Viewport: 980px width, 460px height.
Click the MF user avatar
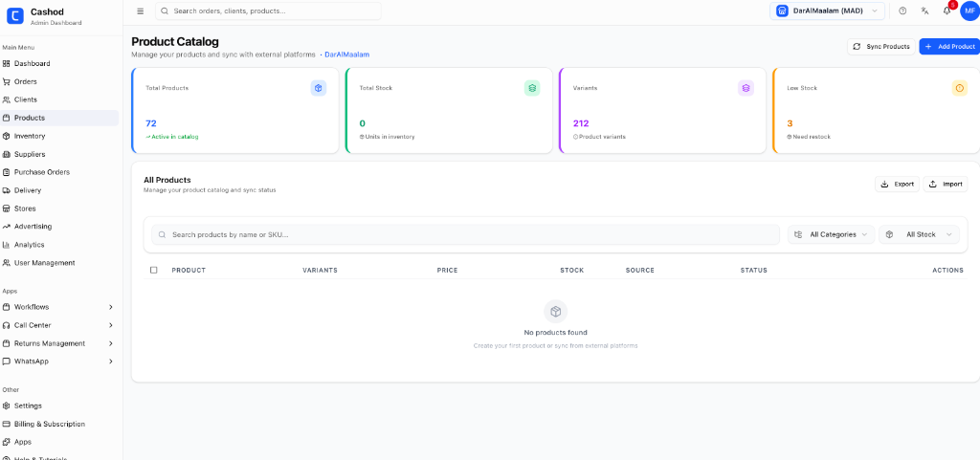click(969, 11)
